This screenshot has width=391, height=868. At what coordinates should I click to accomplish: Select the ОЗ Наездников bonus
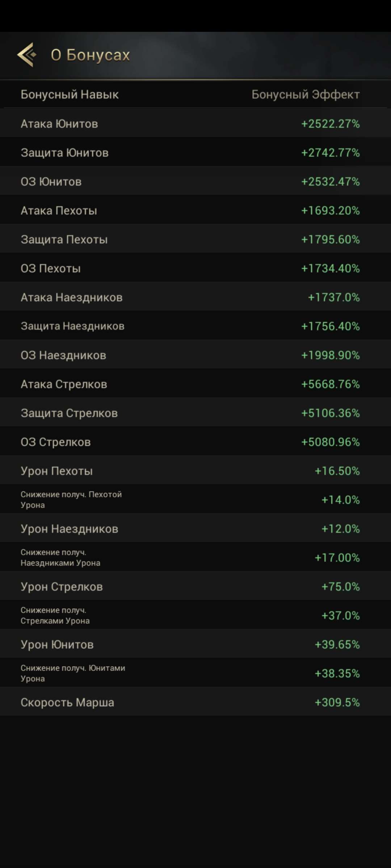coord(195,354)
